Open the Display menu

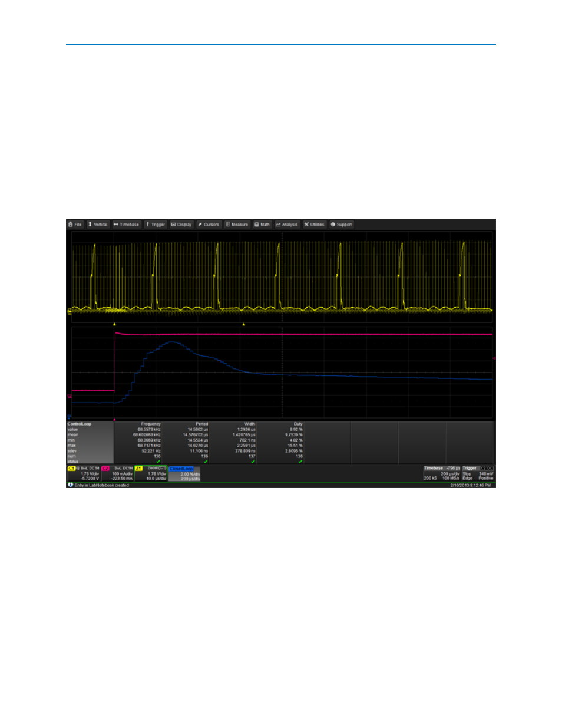[181, 225]
